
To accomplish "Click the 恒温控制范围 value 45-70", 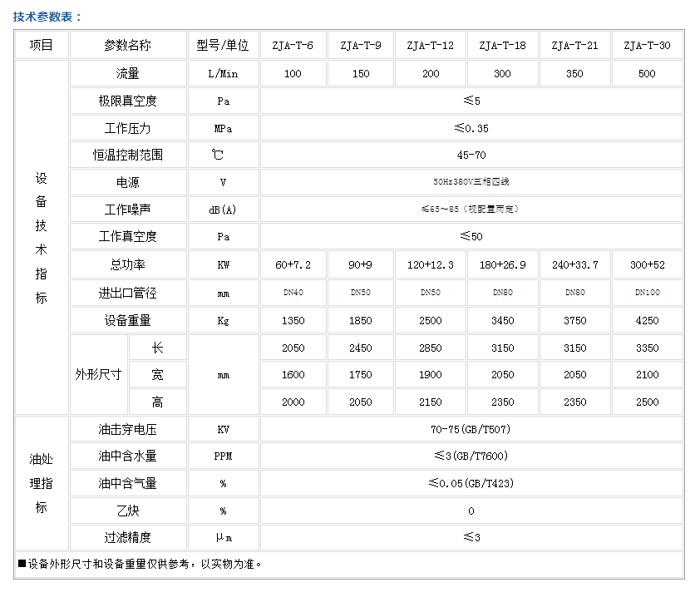I will coord(471,155).
